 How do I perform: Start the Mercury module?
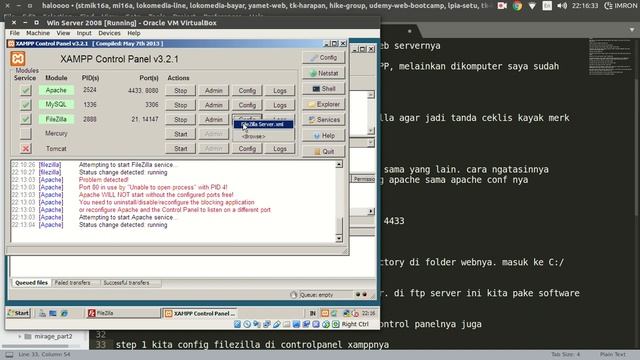point(180,134)
